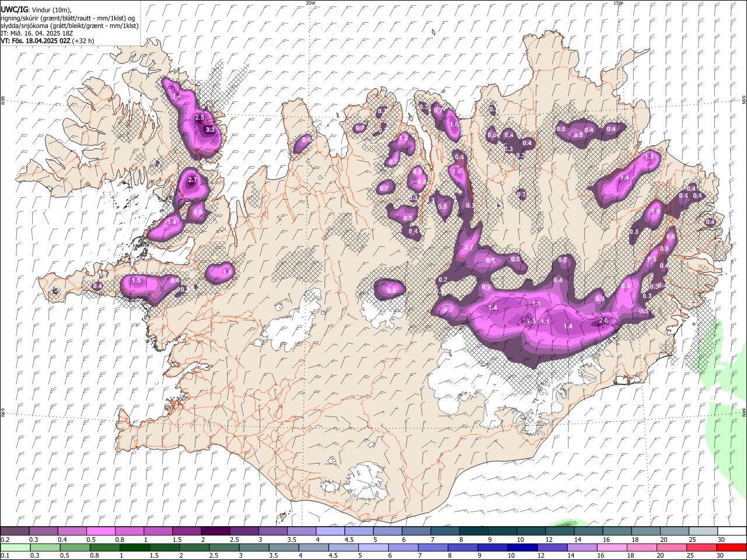Click the '15W' longitude label
Image resolution: width=747 pixels, height=560 pixels.
tap(618, 3)
